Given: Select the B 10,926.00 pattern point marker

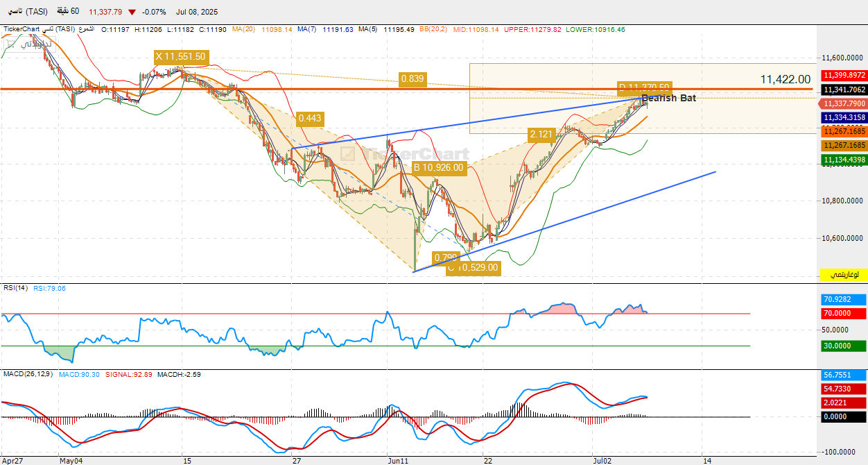Looking at the screenshot, I should [438, 167].
